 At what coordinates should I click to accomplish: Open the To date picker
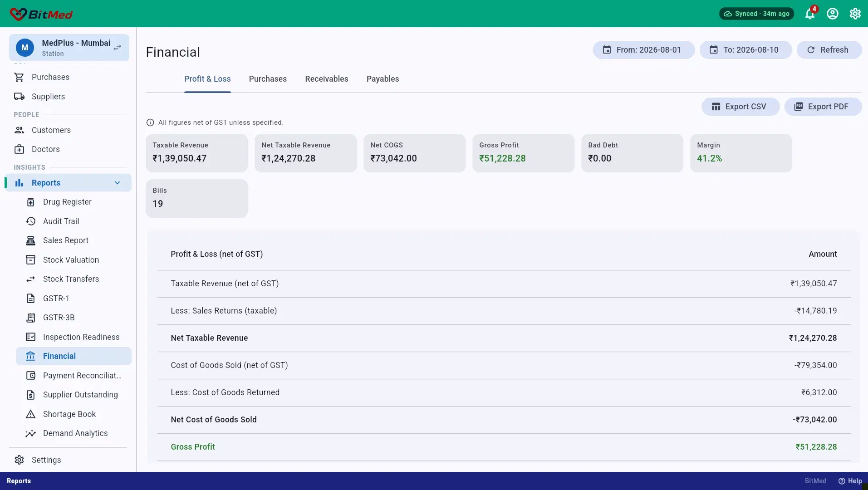[x=745, y=50]
